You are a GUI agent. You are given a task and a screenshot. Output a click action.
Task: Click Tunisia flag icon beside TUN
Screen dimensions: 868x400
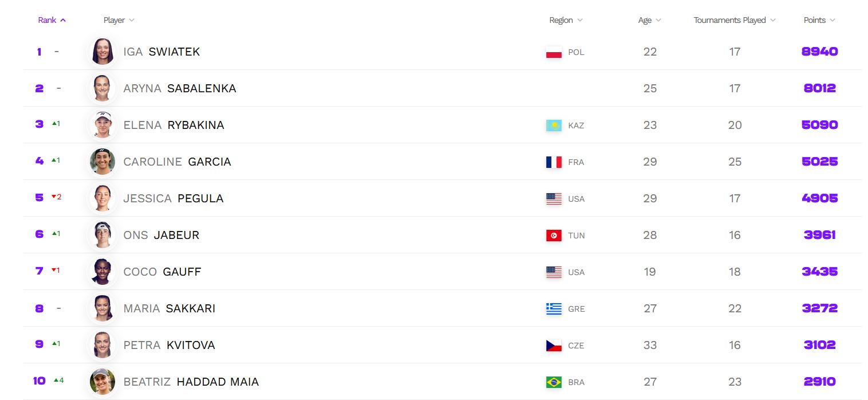pos(554,236)
